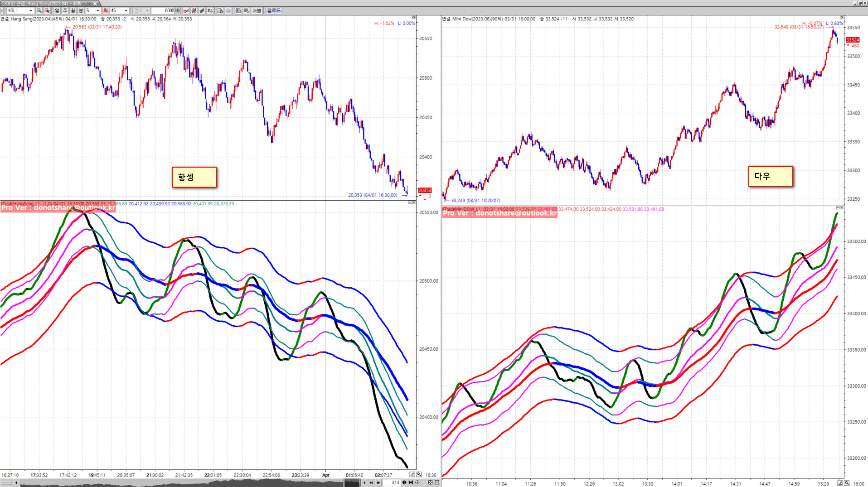Click the Mini Dow indicator pane close icon

[x=842, y=208]
